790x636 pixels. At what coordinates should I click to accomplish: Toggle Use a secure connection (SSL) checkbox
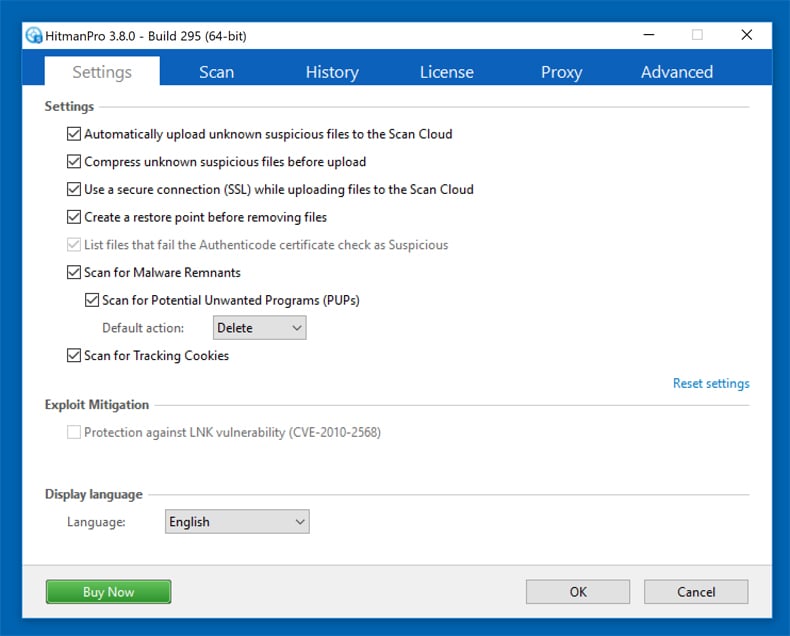pyautogui.click(x=74, y=189)
